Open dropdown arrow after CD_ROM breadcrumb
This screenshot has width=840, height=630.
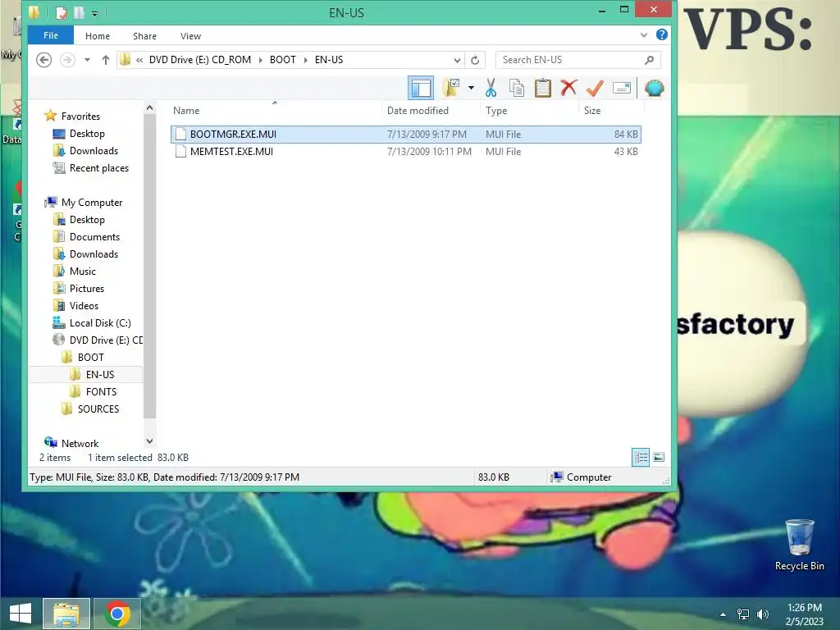[x=261, y=60]
